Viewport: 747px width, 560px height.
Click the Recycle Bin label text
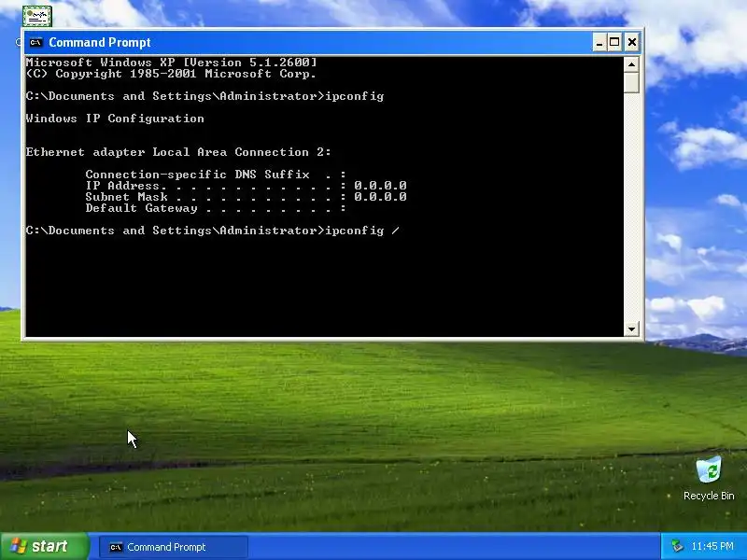coord(709,496)
